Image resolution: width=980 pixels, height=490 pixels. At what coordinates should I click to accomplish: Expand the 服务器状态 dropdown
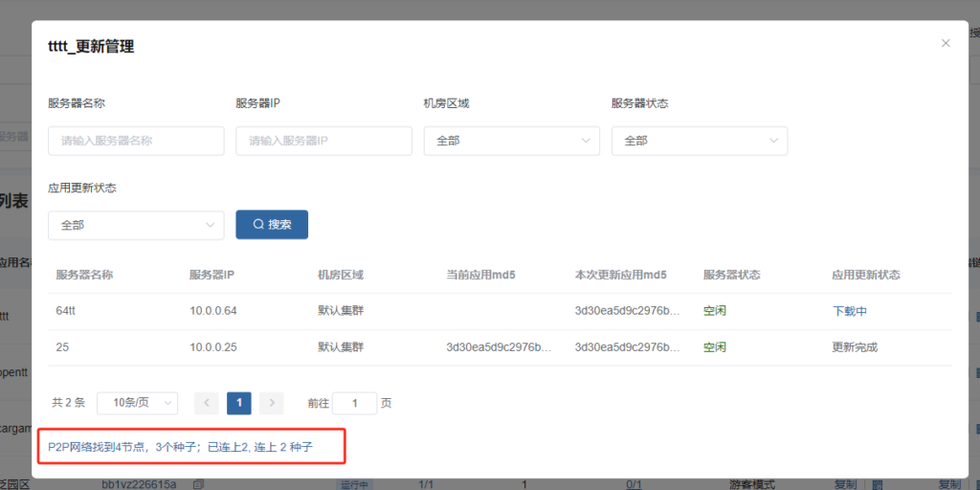coord(699,141)
